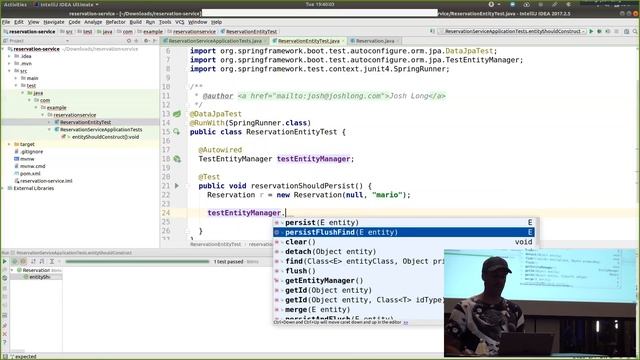Click autowired bean gutter icon beside testEntityManager field

point(177,159)
